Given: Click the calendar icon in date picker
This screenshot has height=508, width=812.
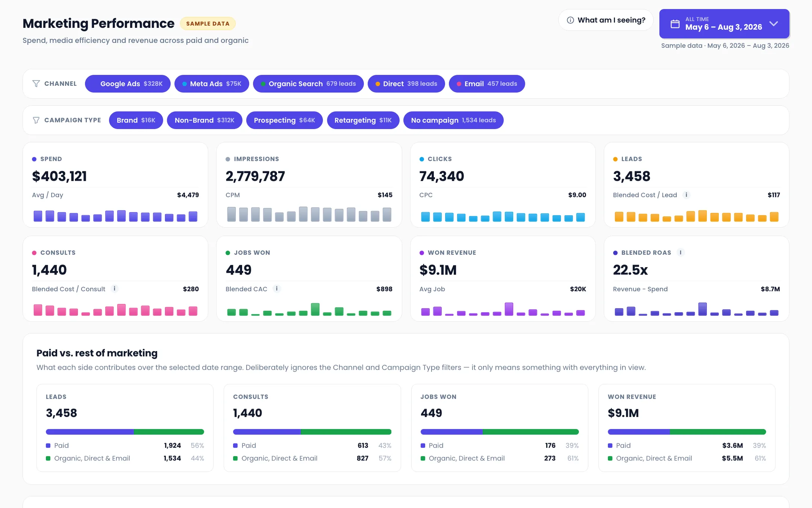Looking at the screenshot, I should pos(675,24).
